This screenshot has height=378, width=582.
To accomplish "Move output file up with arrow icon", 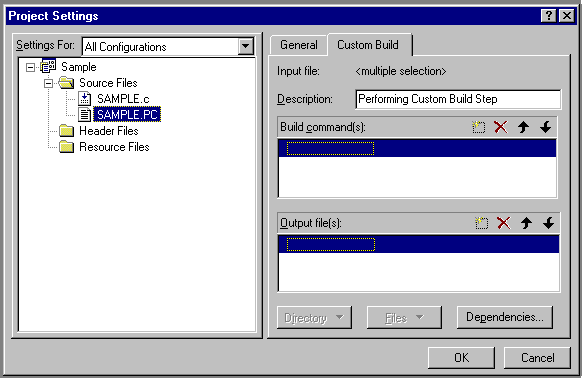I will [526, 223].
